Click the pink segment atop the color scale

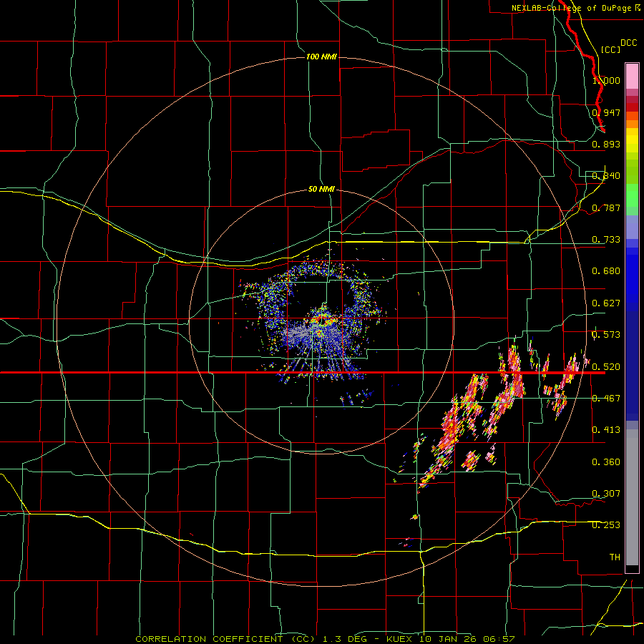click(x=632, y=76)
